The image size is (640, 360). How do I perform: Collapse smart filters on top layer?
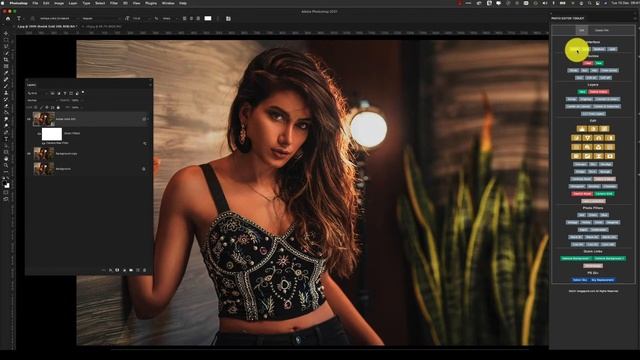148,119
